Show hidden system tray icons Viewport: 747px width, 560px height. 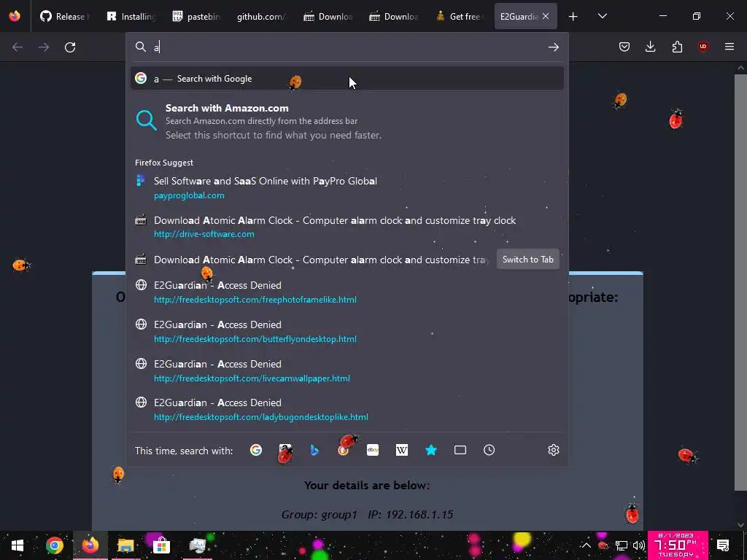pyautogui.click(x=586, y=545)
